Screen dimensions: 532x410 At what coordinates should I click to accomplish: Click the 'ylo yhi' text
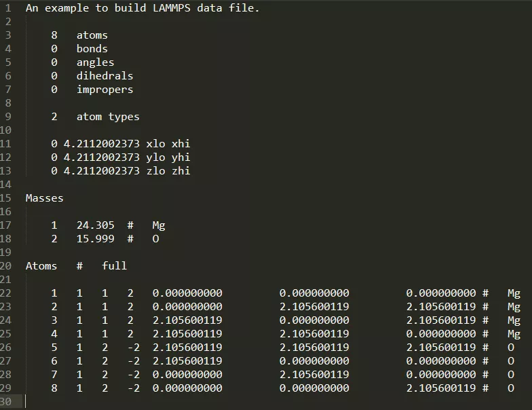[x=168, y=157]
